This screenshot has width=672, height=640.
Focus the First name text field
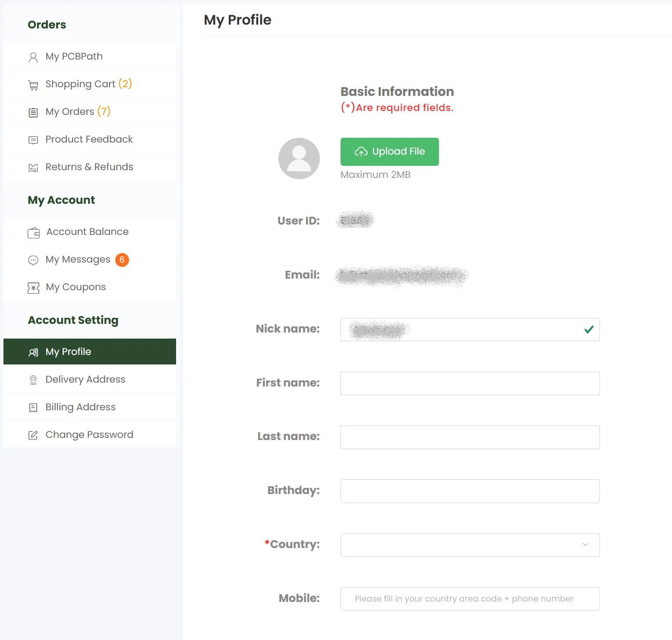point(470,383)
